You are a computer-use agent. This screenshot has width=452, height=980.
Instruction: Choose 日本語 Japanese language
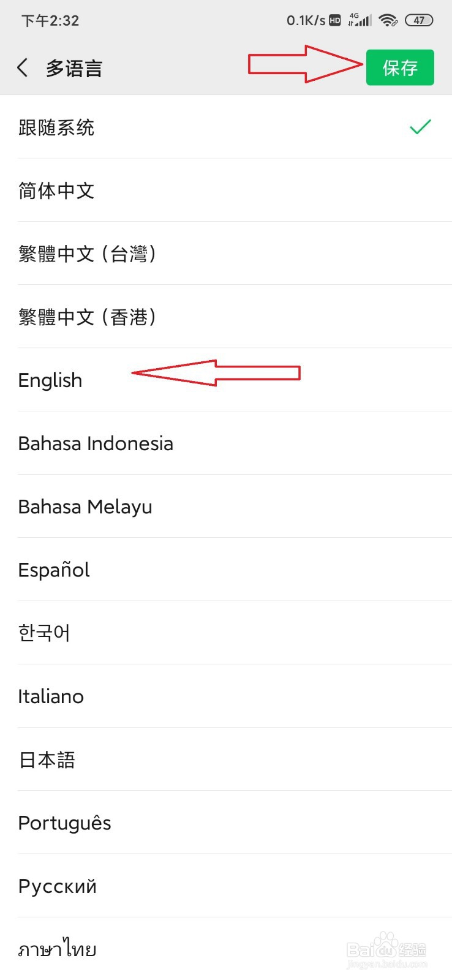tap(47, 759)
